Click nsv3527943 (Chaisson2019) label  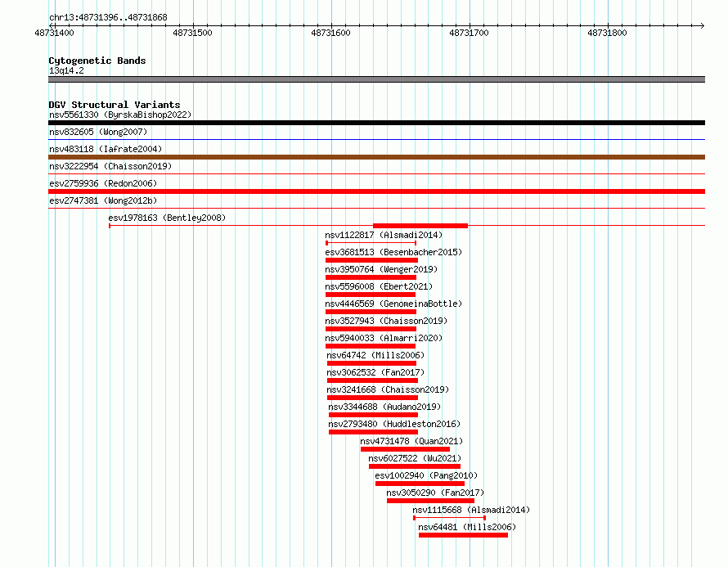[386, 321]
